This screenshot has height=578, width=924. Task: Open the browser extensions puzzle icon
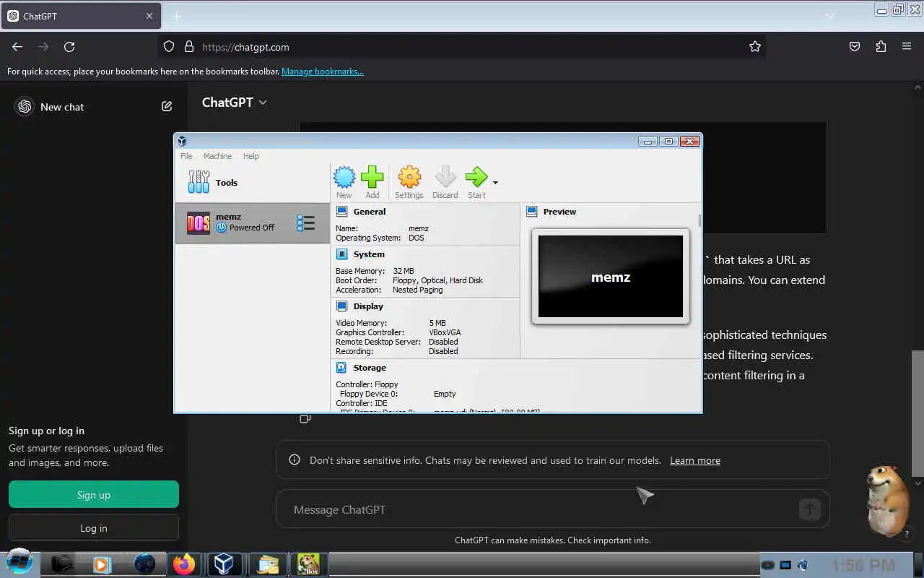pyautogui.click(x=881, y=47)
